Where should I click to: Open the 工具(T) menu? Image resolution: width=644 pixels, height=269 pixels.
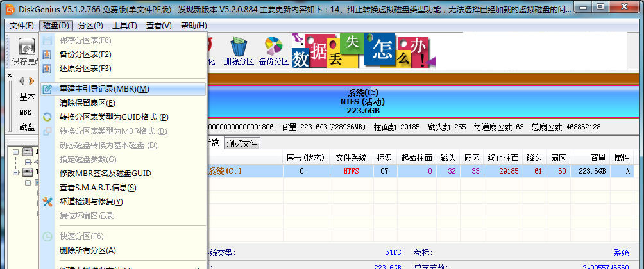(x=124, y=26)
